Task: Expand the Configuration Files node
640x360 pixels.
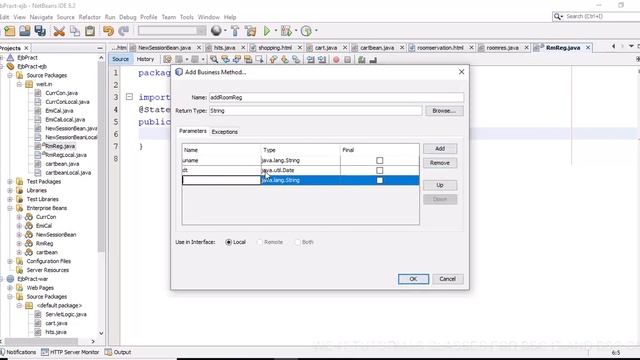Action: tap(10, 261)
